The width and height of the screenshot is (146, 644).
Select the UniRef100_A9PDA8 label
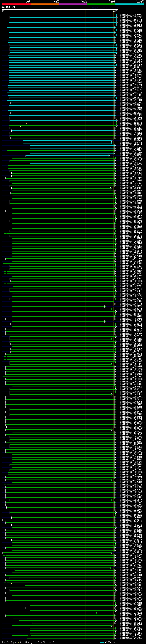pos(131,40)
